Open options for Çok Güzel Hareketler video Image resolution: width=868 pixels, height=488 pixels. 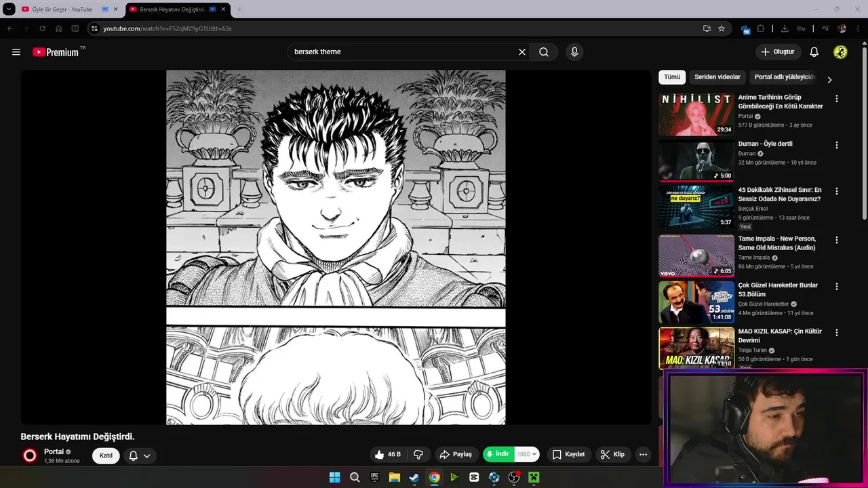(836, 287)
